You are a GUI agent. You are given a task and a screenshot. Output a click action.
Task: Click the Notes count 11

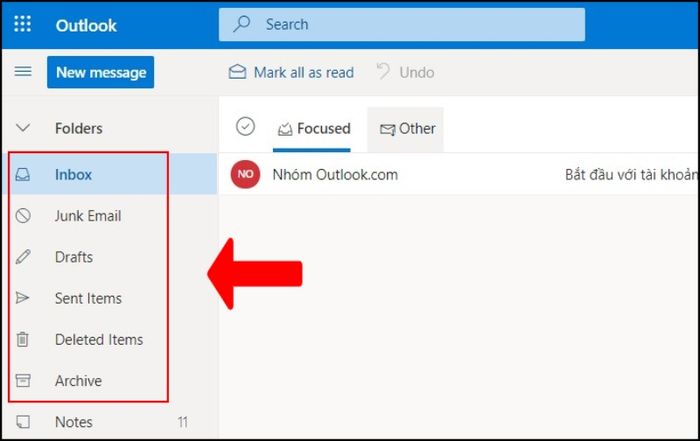click(x=183, y=422)
